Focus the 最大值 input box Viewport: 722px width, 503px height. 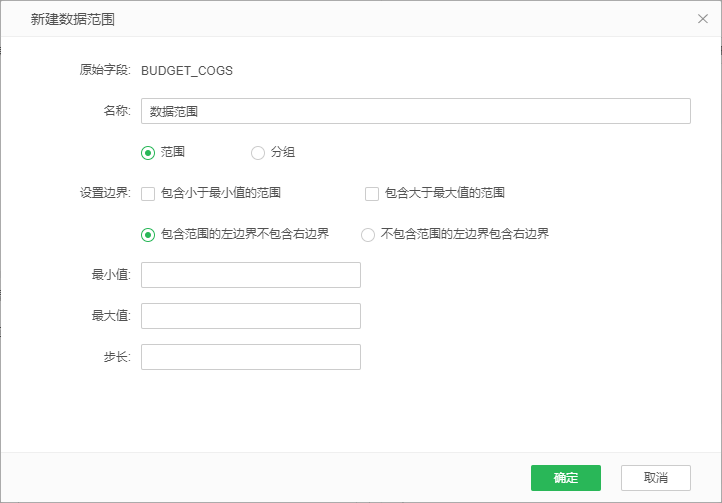250,316
